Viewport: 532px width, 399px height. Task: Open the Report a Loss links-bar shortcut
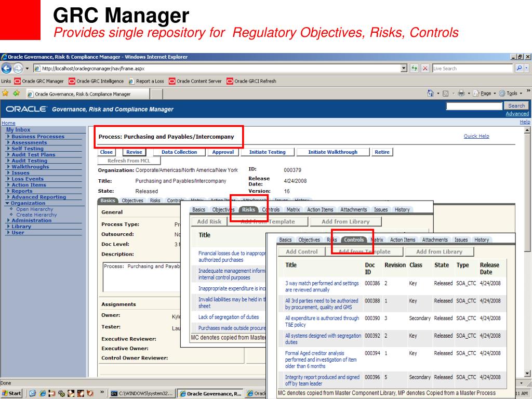146,81
